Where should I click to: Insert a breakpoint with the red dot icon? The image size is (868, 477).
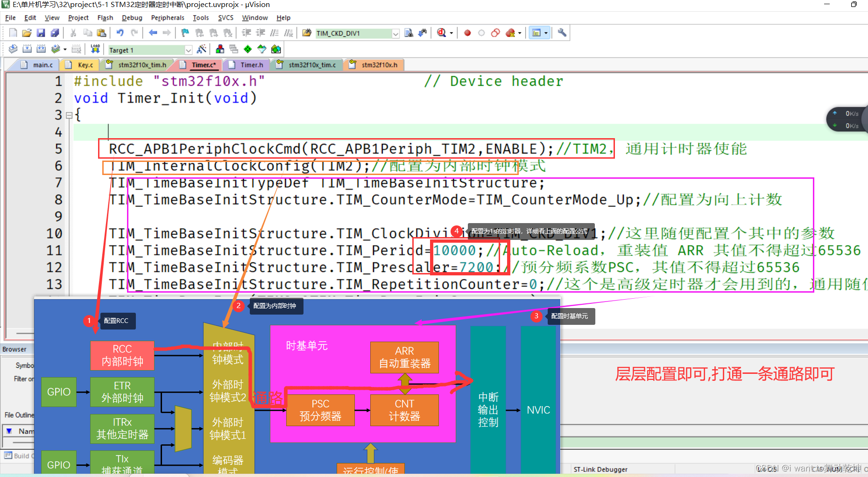tap(467, 33)
